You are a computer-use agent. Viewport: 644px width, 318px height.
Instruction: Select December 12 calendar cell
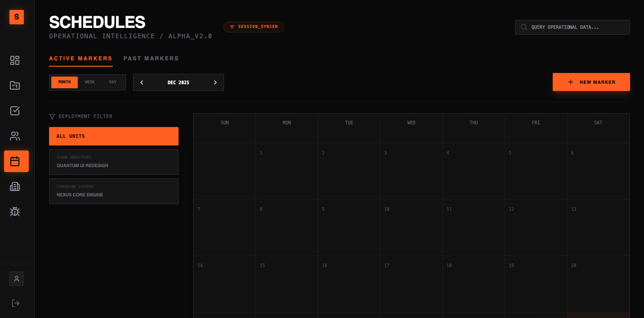[536, 227]
